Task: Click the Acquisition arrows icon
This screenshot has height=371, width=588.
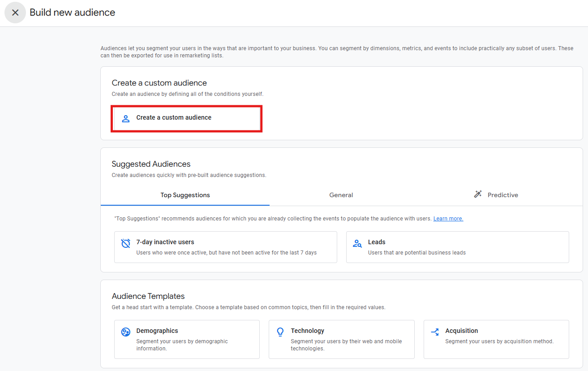Action: 435,332
